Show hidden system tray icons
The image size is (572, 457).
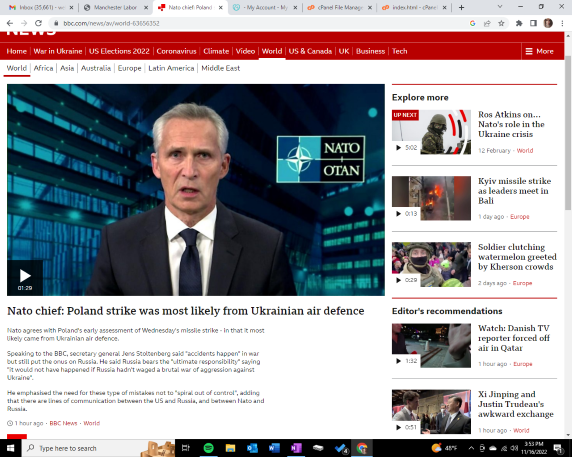click(x=471, y=448)
